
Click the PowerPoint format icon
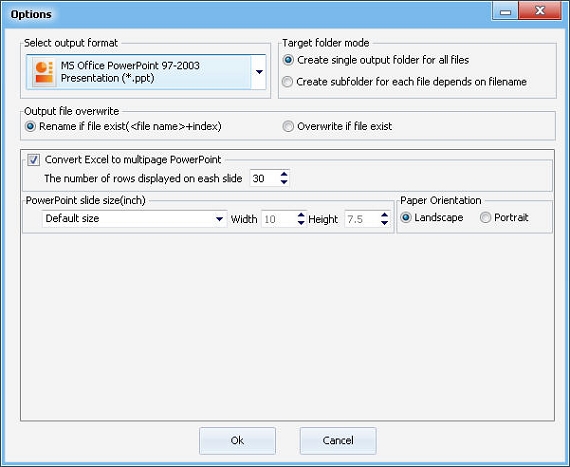pyautogui.click(x=44, y=72)
